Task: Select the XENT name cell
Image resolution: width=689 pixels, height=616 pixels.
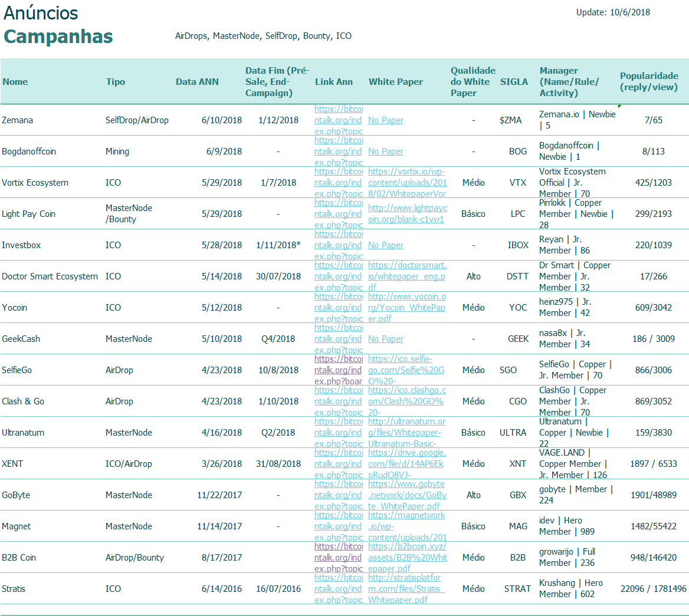Action: (12, 464)
